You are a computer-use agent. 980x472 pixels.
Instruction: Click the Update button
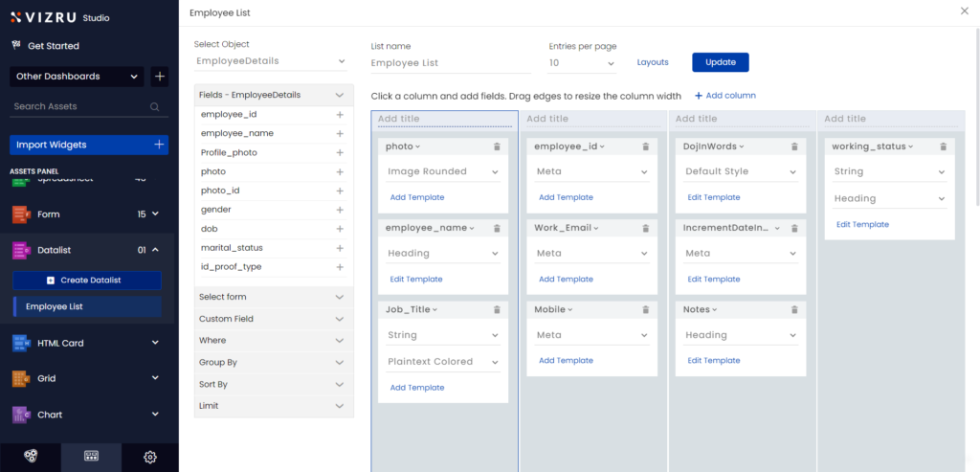tap(720, 62)
